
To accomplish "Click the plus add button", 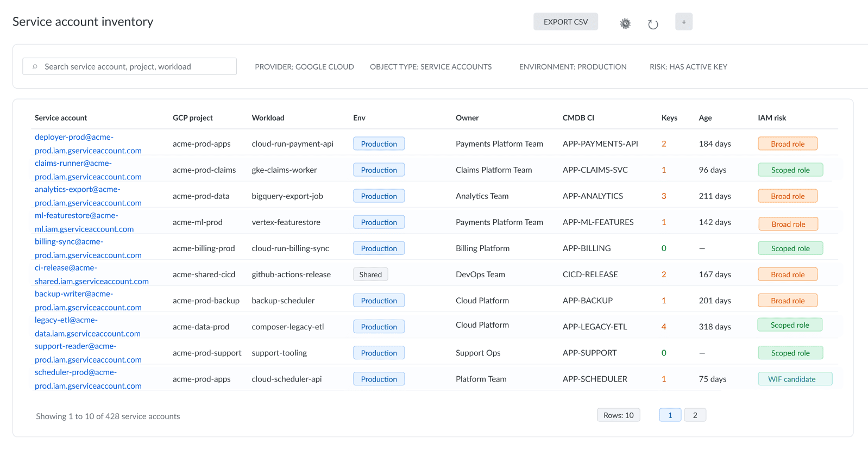I will click(684, 22).
